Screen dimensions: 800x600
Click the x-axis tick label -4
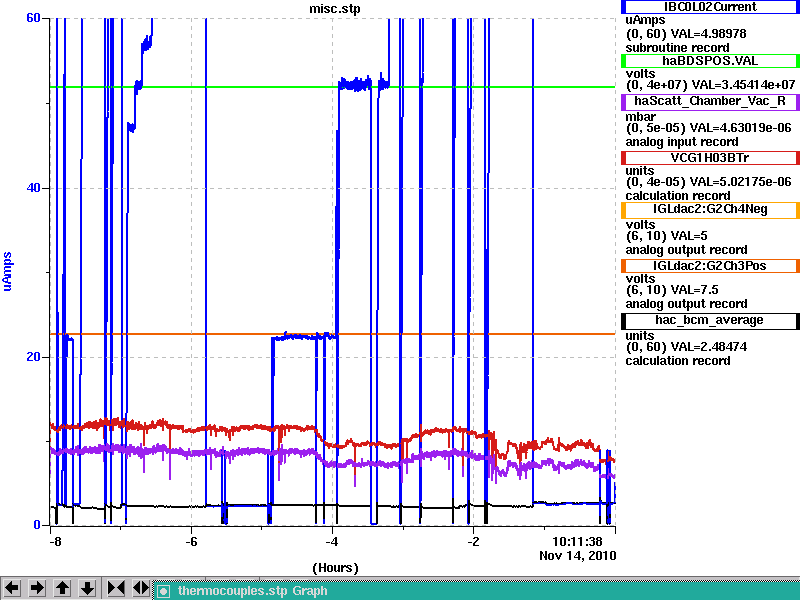point(332,541)
